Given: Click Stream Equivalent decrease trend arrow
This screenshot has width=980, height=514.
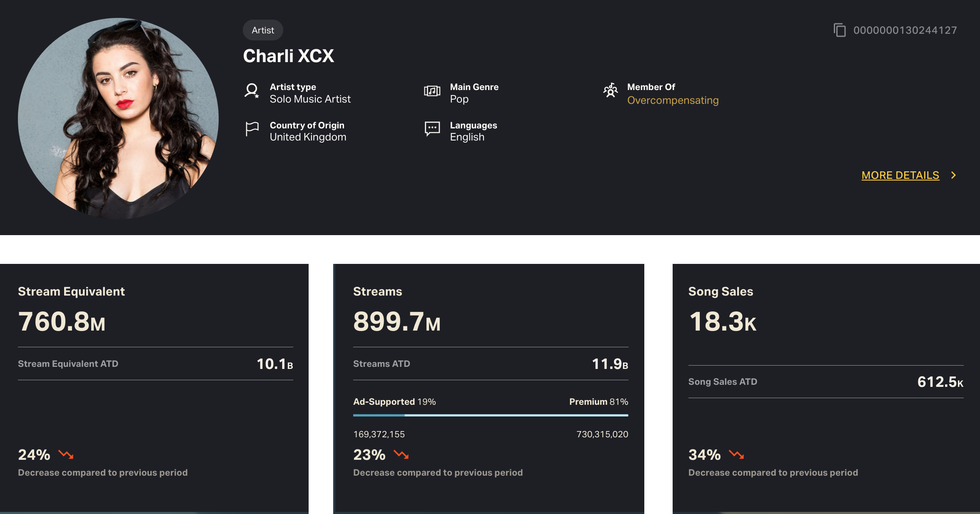Looking at the screenshot, I should [66, 454].
